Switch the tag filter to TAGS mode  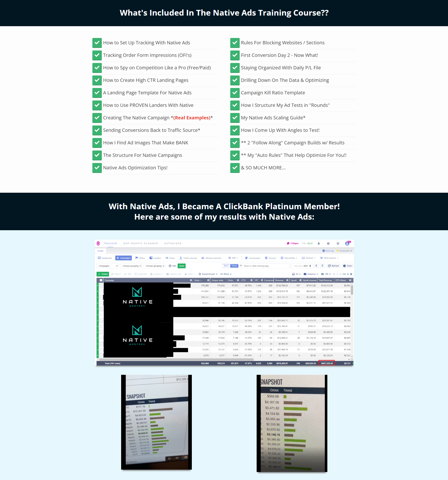[x=234, y=266]
